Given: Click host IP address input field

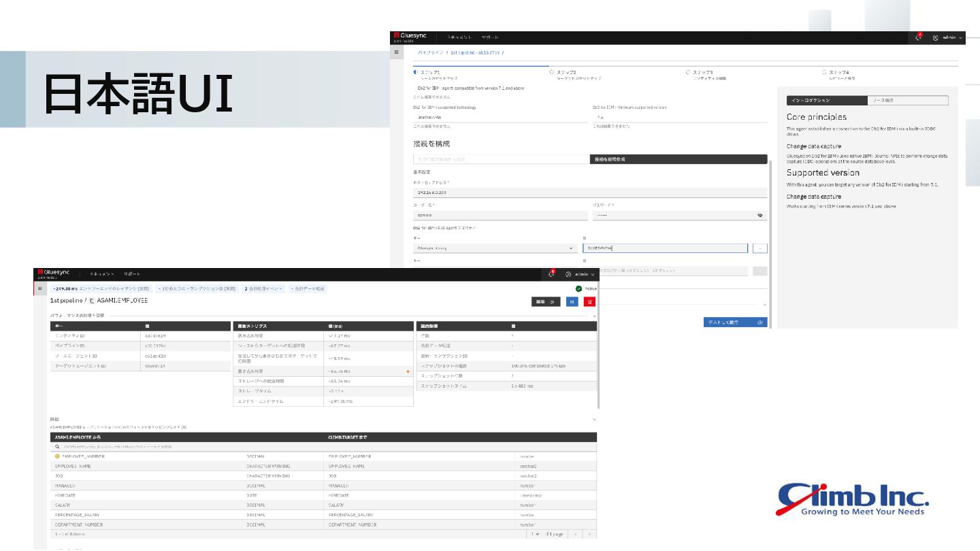Looking at the screenshot, I should (590, 193).
